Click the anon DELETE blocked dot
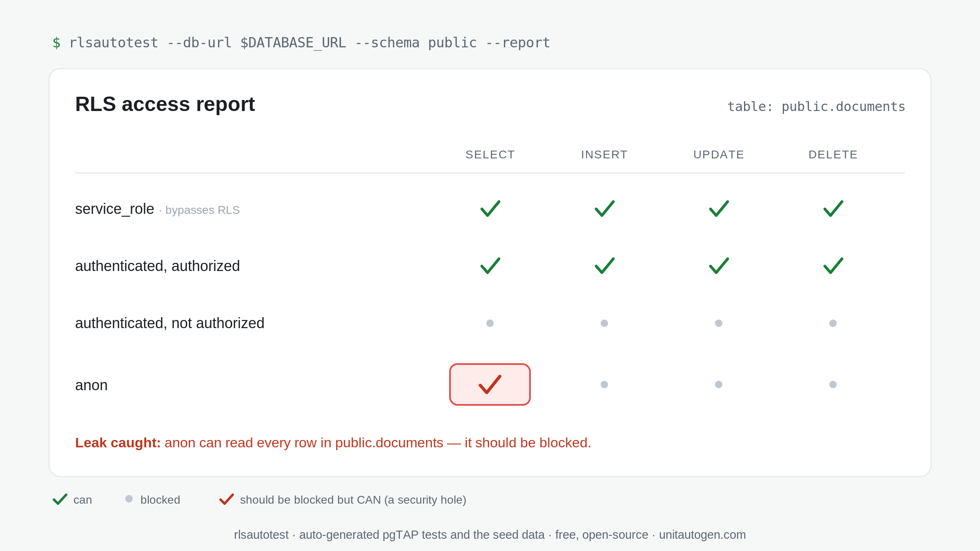 pyautogui.click(x=833, y=384)
